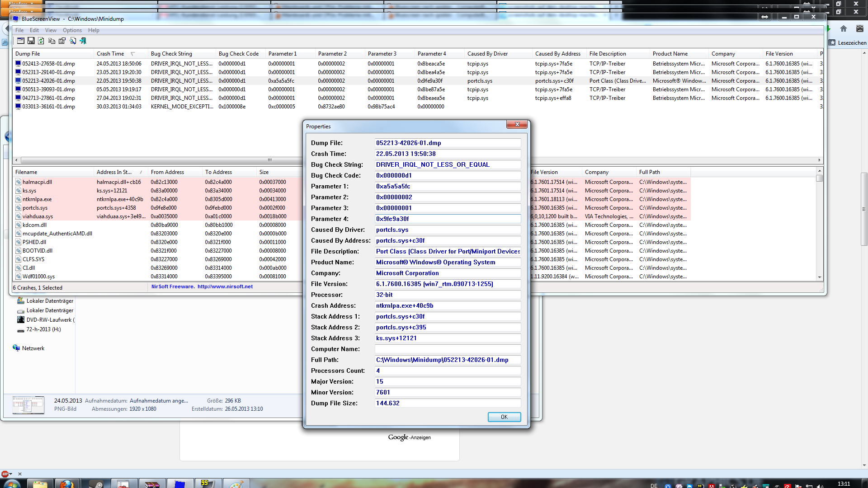868x488 pixels.
Task: Click the upper pane horizontal scrollbar thumb
Action: pyautogui.click(x=269, y=160)
